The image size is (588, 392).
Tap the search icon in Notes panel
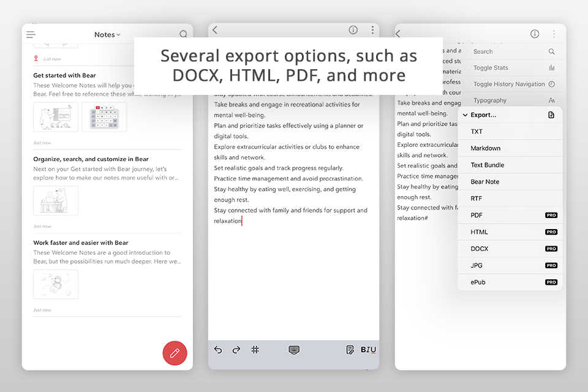tap(183, 34)
